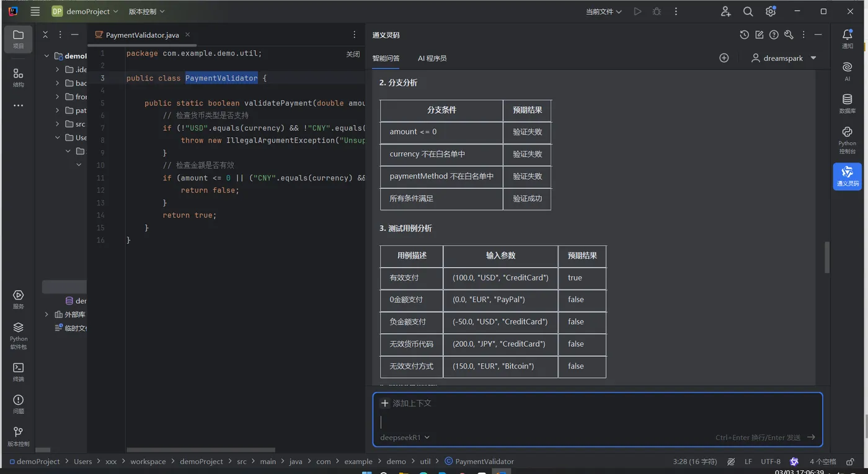The image size is (868, 474).
Task: Open the 4 个空格 indent setting
Action: 823,462
